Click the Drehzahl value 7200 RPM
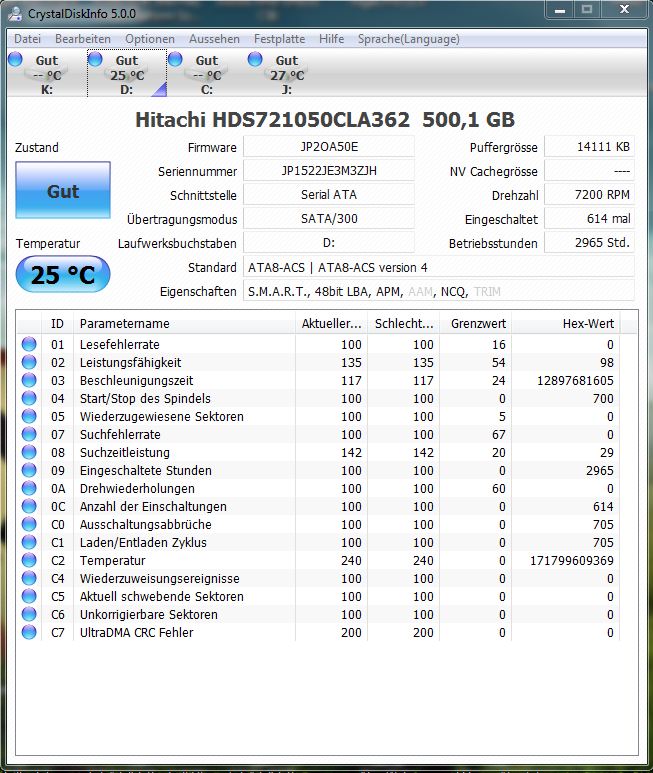The width and height of the screenshot is (653, 773). [589, 195]
